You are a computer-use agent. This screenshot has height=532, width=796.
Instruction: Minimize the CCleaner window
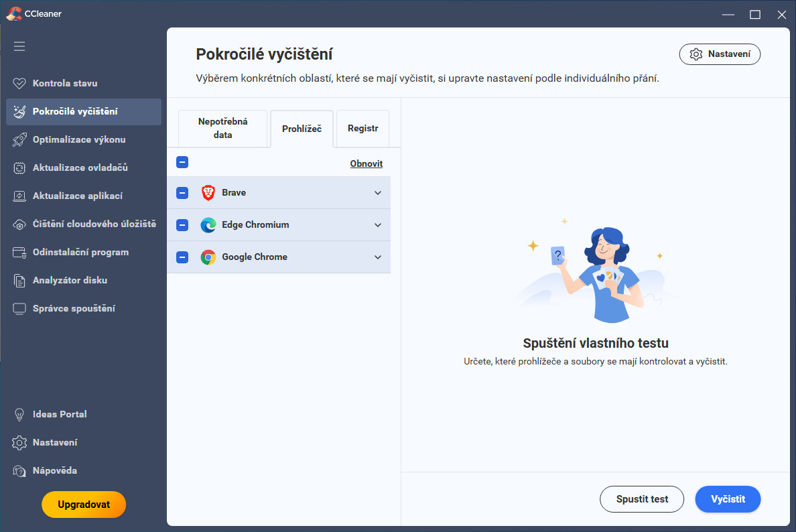point(728,15)
